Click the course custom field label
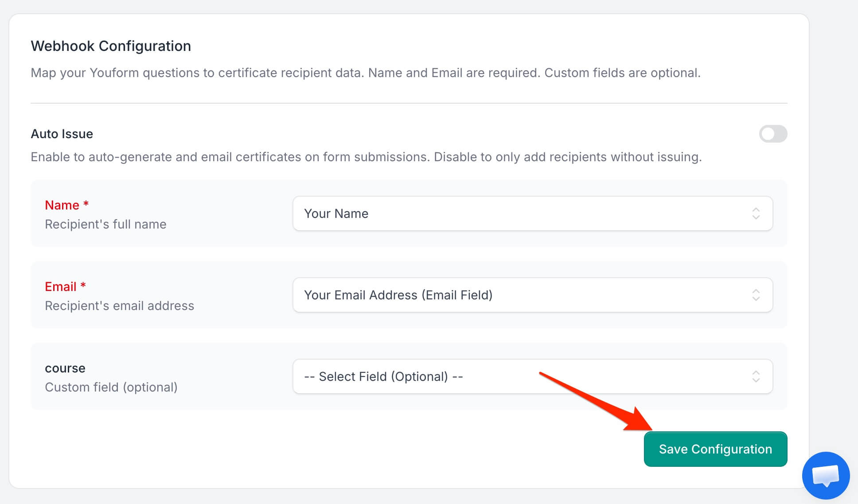Viewport: 858px width, 504px height. pos(65,368)
